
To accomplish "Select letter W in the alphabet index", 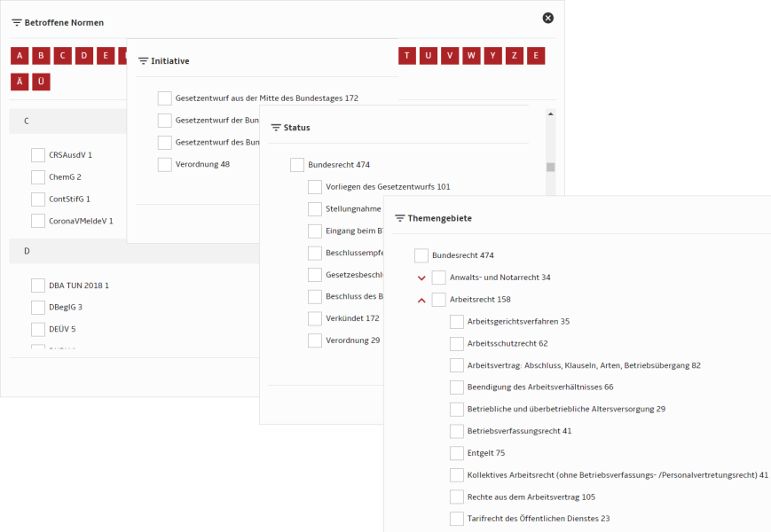I will (x=471, y=56).
